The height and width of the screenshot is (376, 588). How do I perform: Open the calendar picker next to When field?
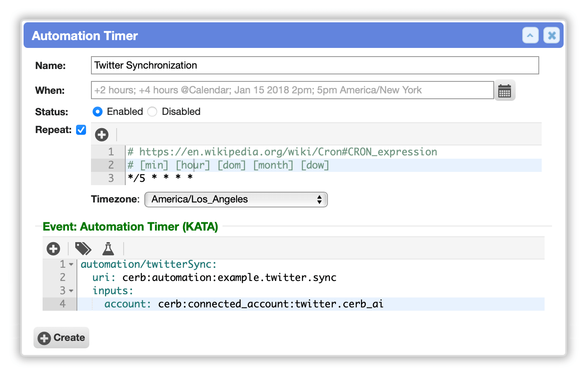(504, 90)
